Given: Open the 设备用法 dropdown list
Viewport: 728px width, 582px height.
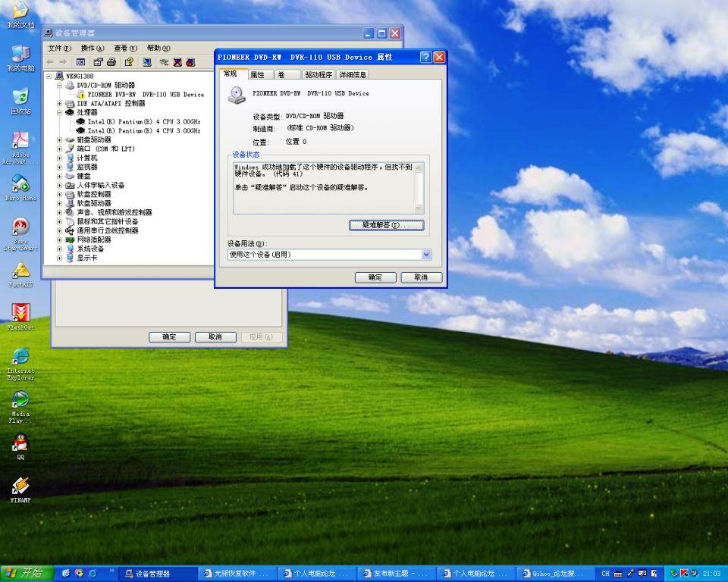Looking at the screenshot, I should [426, 255].
